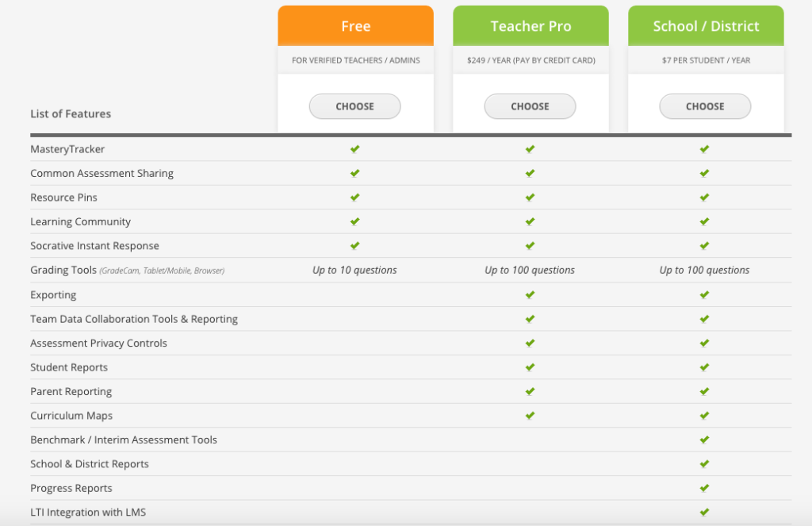Select the Free plan header
Image resolution: width=812 pixels, height=526 pixels.
point(354,25)
